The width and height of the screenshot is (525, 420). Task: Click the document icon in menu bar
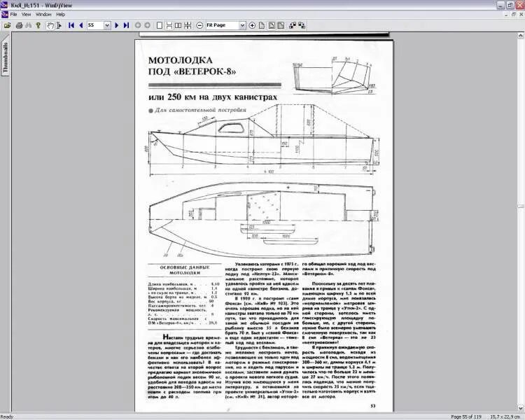click(x=5, y=15)
